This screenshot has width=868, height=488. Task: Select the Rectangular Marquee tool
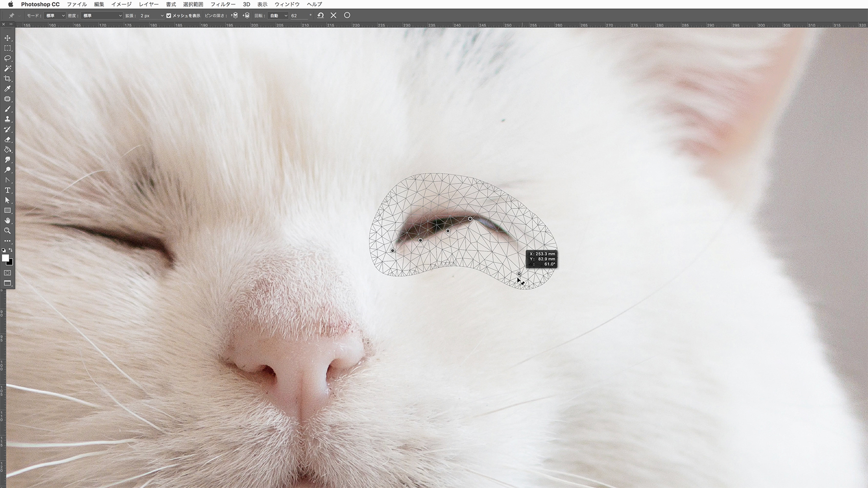(7, 48)
